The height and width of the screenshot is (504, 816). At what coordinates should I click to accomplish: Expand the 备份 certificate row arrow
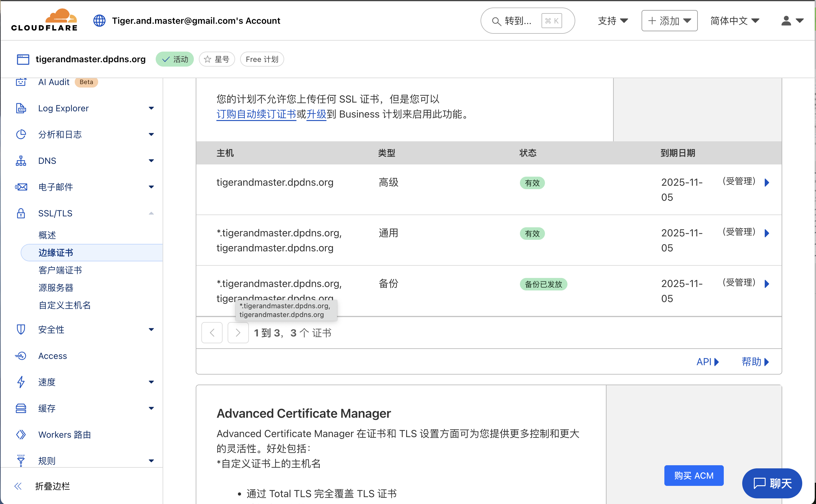point(767,284)
